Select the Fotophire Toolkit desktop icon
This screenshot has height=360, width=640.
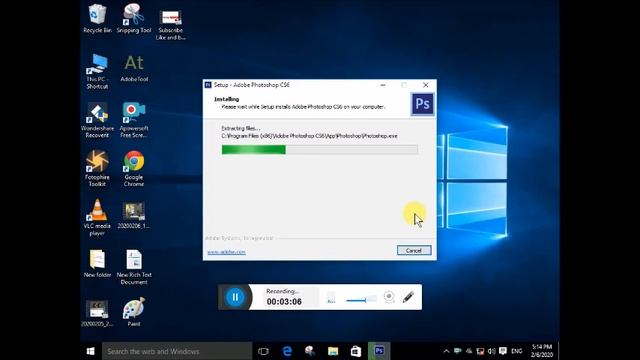97,169
